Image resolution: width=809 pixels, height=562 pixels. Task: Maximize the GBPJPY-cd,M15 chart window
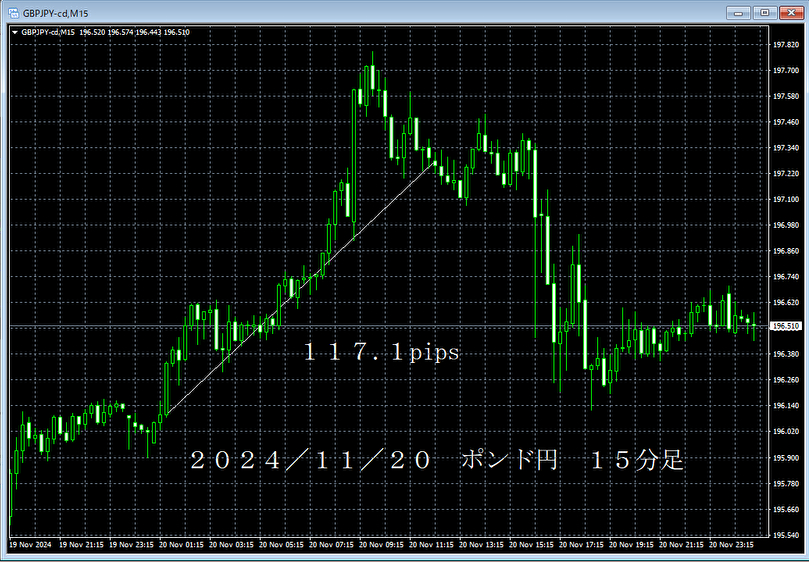765,13
